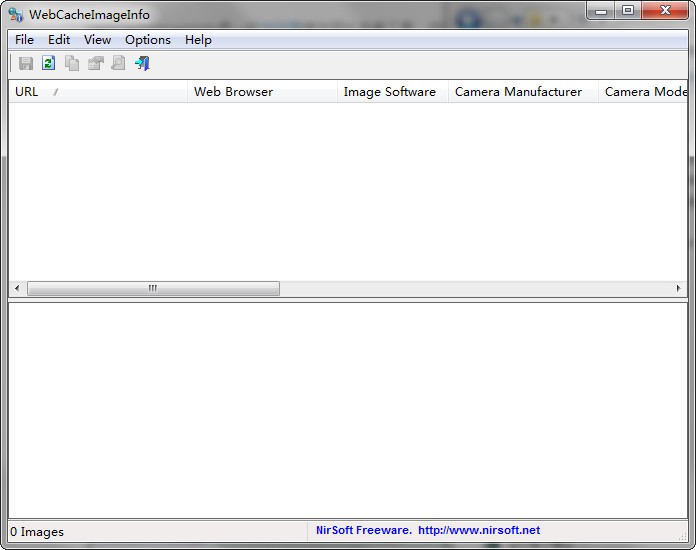696x550 pixels.
Task: Click the Image Software column header
Action: pyautogui.click(x=392, y=92)
